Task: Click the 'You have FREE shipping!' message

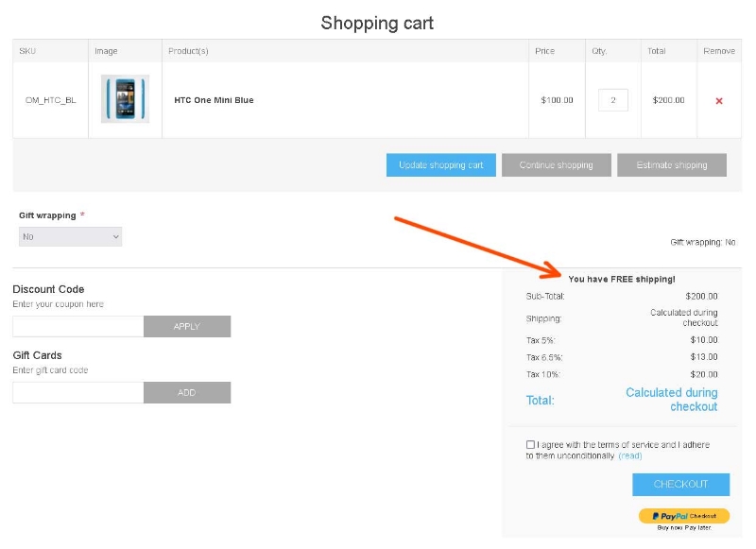Action: pos(622,279)
